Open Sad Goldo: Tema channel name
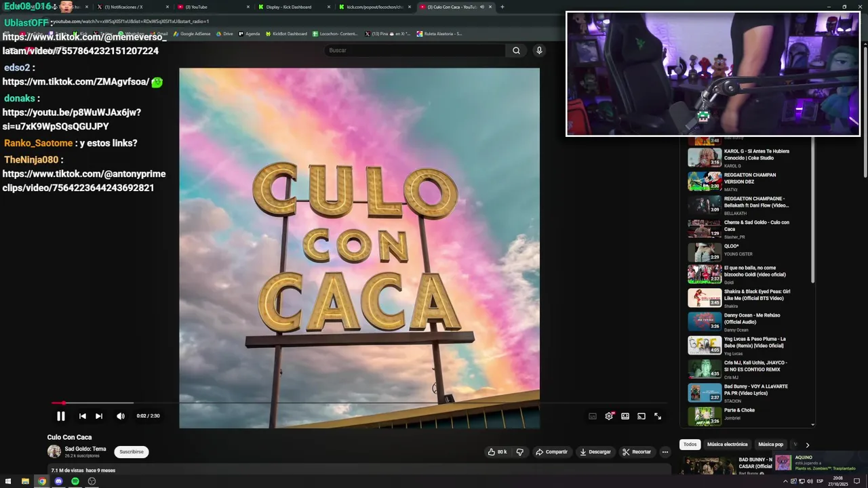 point(85,449)
